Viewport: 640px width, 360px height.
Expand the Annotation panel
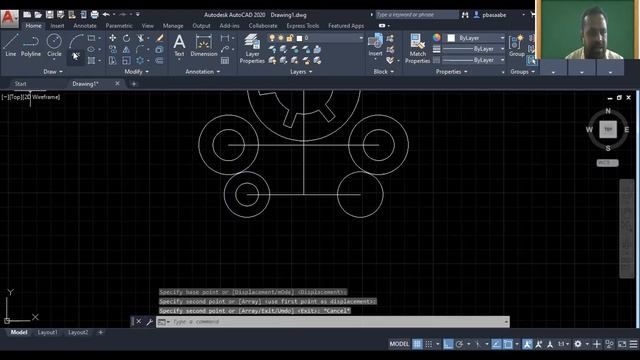tap(202, 71)
